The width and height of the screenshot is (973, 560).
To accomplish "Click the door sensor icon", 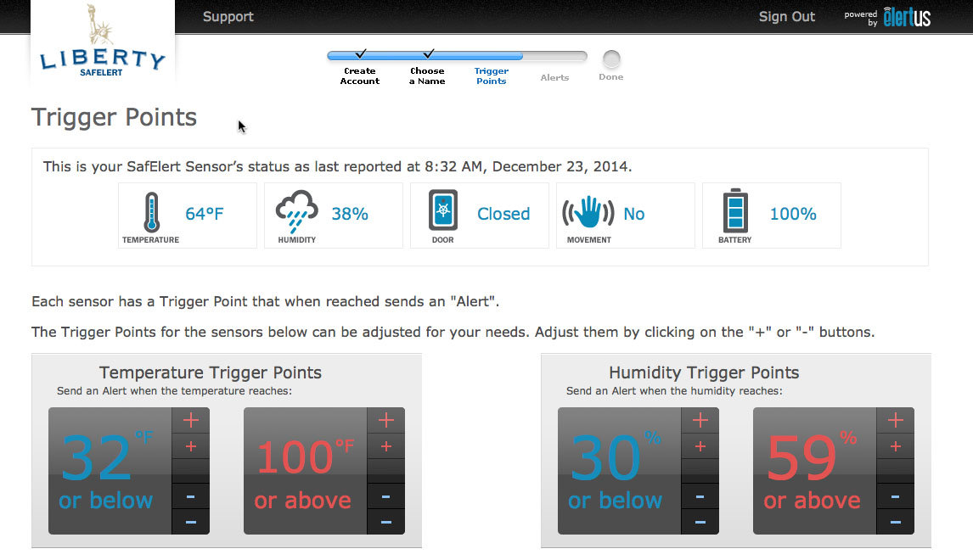I will [x=442, y=211].
